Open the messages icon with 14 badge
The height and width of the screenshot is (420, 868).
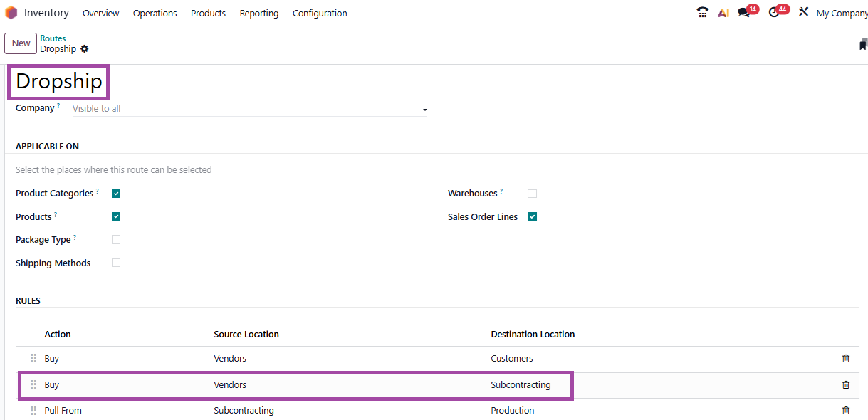744,13
